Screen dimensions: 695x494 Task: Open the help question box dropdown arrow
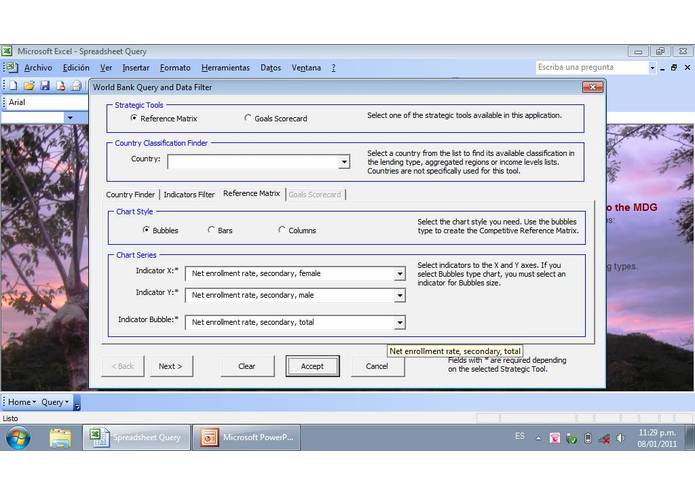point(652,68)
